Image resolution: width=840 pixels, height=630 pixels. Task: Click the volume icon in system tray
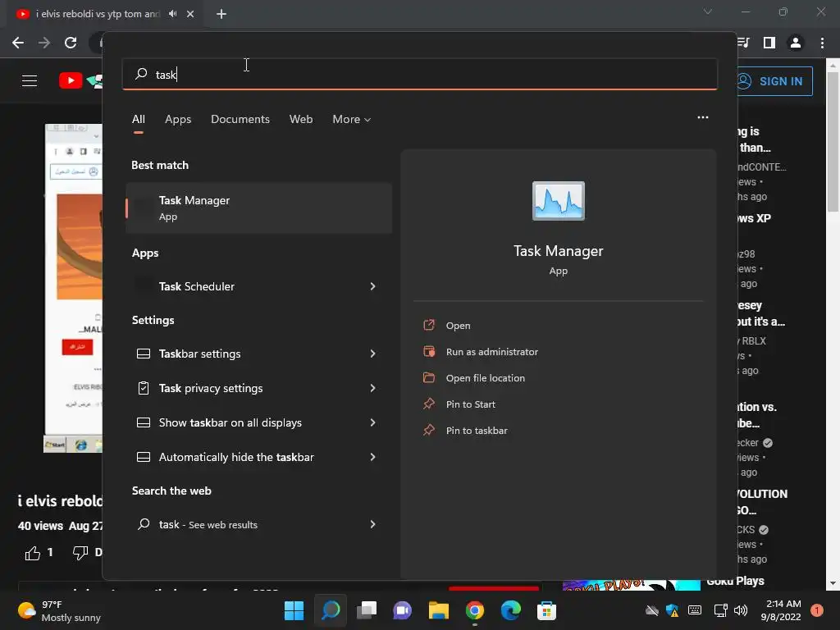pyautogui.click(x=741, y=610)
